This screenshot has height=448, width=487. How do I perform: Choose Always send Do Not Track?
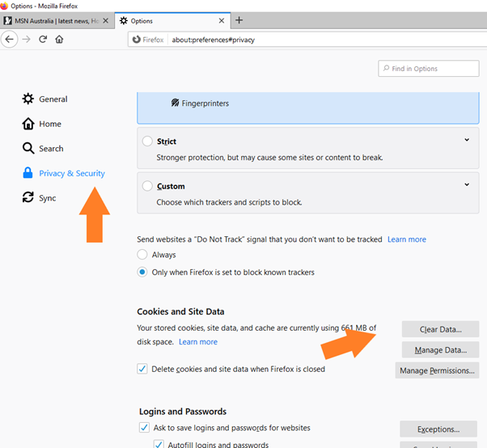click(x=143, y=255)
